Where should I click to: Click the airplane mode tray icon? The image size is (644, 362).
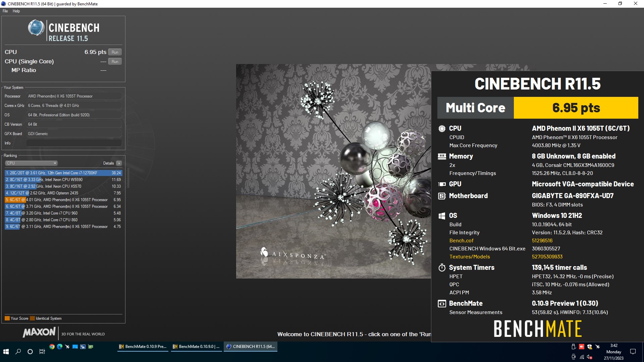pyautogui.click(x=598, y=347)
